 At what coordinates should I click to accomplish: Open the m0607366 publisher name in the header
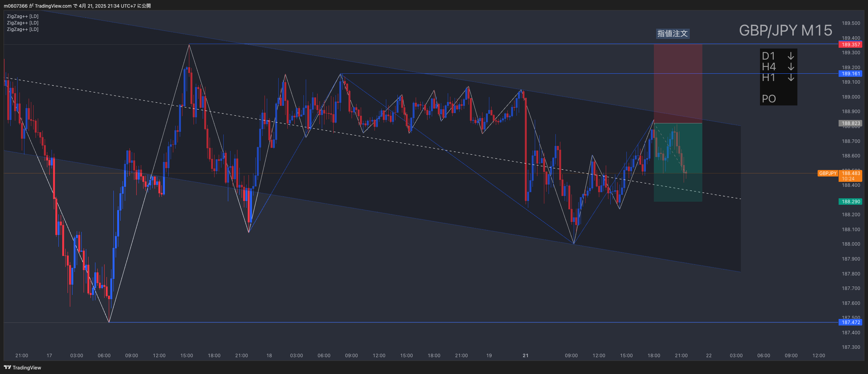click(x=16, y=6)
